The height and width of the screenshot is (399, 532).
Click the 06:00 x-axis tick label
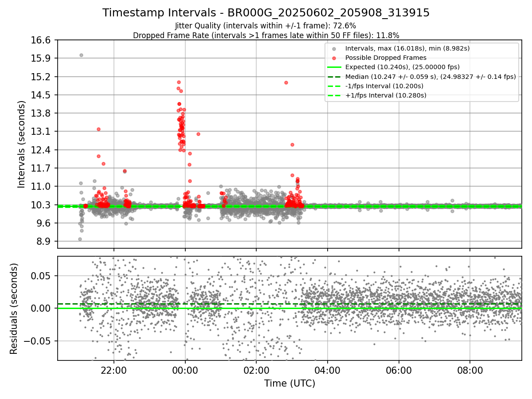click(x=399, y=370)
